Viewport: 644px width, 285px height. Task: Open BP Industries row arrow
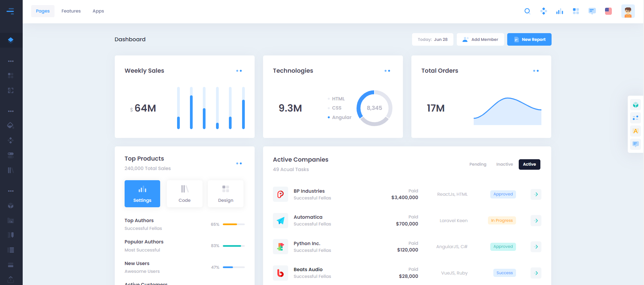(x=536, y=194)
